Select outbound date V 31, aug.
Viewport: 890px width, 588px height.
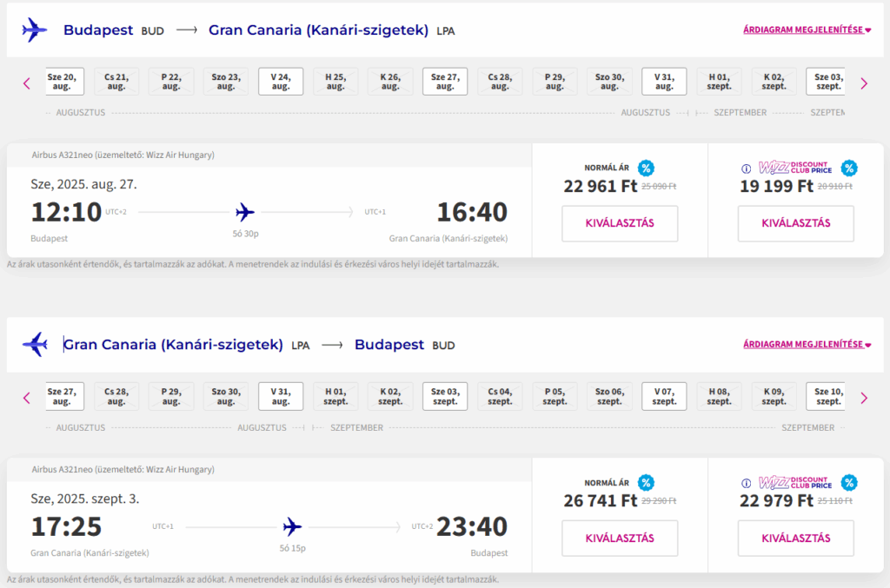pos(664,82)
